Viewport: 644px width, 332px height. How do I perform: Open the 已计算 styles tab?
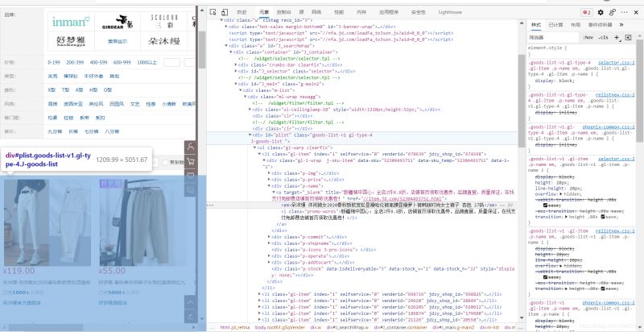pos(556,25)
